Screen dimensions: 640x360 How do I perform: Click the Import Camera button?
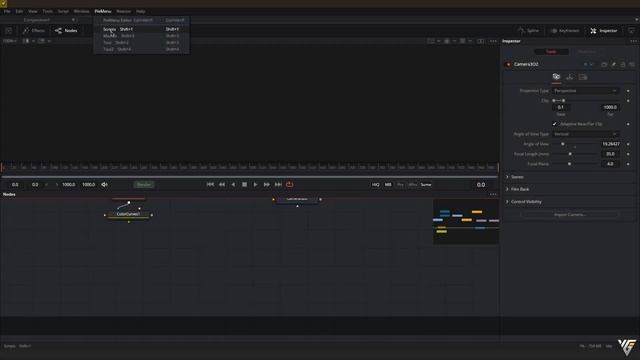(570, 215)
